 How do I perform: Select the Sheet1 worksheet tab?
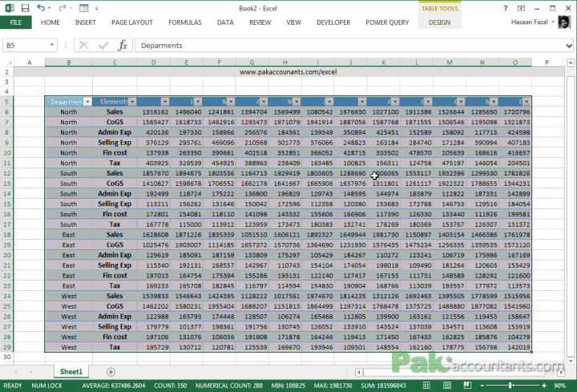coord(71,372)
